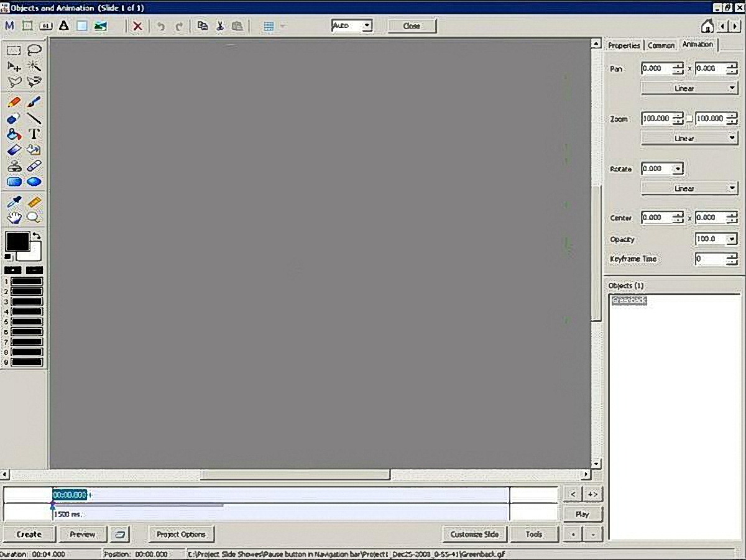
Task: Click the red X delete icon
Action: click(x=137, y=26)
